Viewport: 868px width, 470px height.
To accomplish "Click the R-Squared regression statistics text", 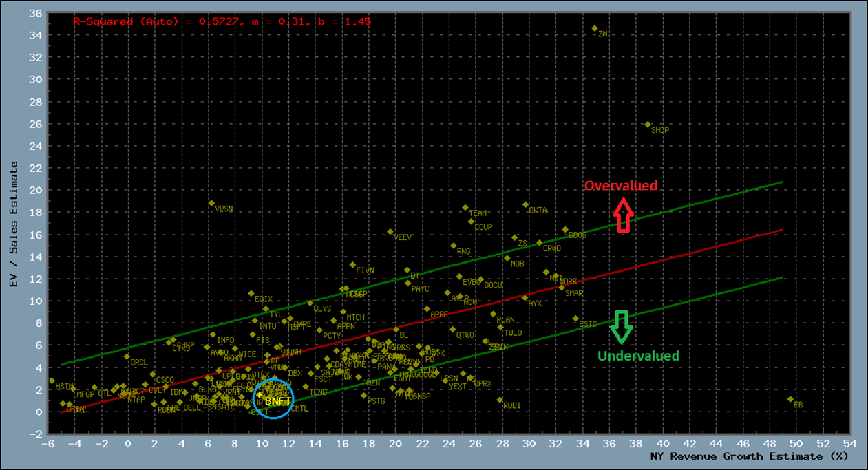I will pos(222,21).
